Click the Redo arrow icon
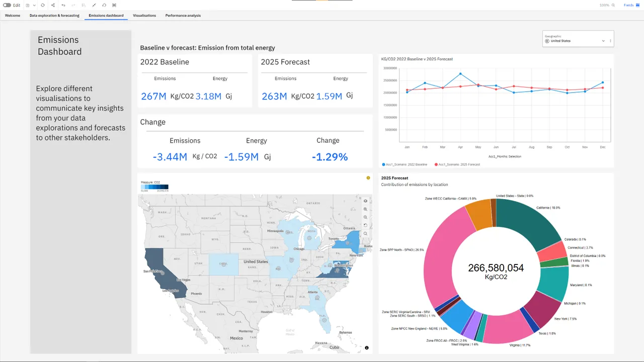644x362 pixels. (x=73, y=5)
